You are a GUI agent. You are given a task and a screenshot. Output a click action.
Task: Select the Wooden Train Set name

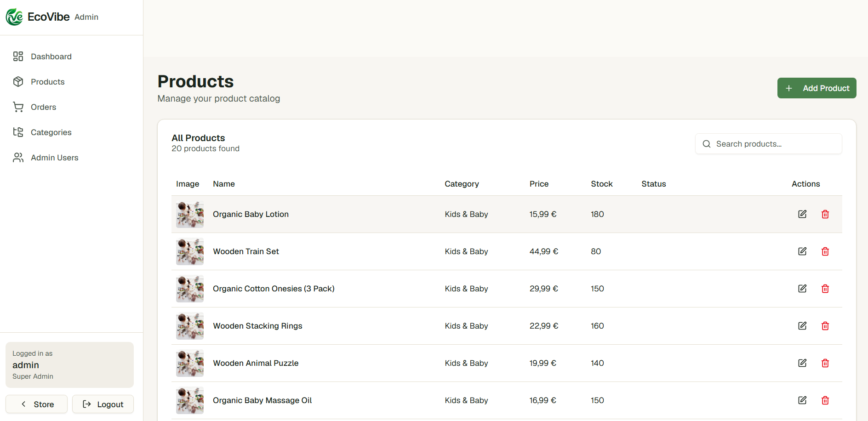tap(246, 251)
